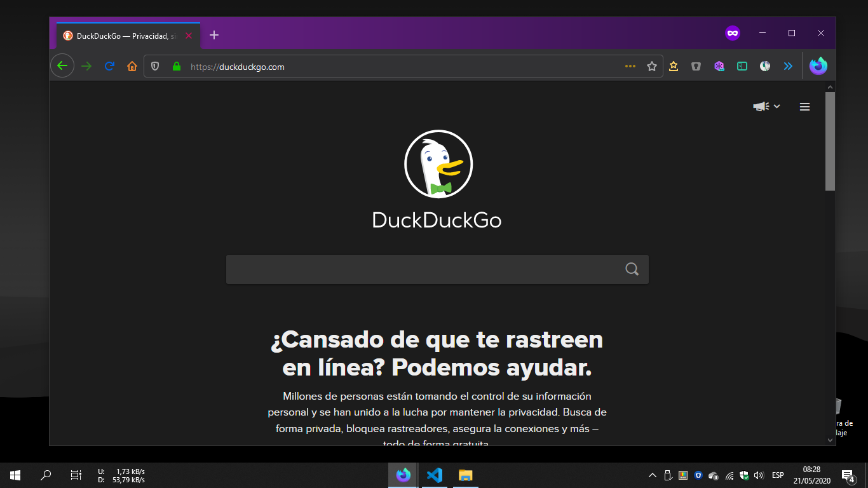This screenshot has width=868, height=488.
Task: Change the ESP input language
Action: tap(778, 475)
